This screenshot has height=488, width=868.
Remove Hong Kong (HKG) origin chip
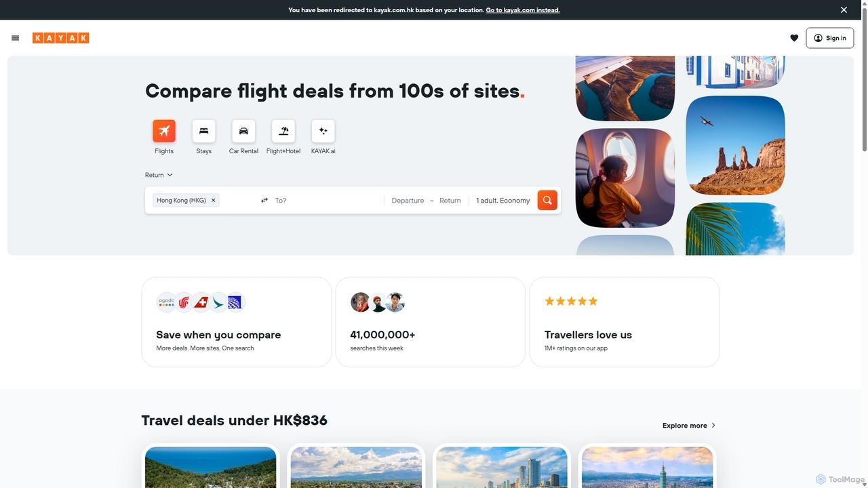click(213, 201)
